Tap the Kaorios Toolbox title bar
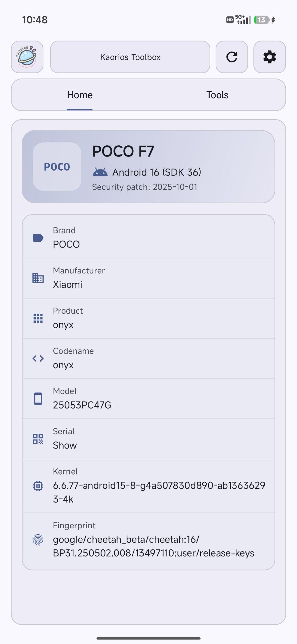This screenshot has height=644, width=297. point(130,57)
